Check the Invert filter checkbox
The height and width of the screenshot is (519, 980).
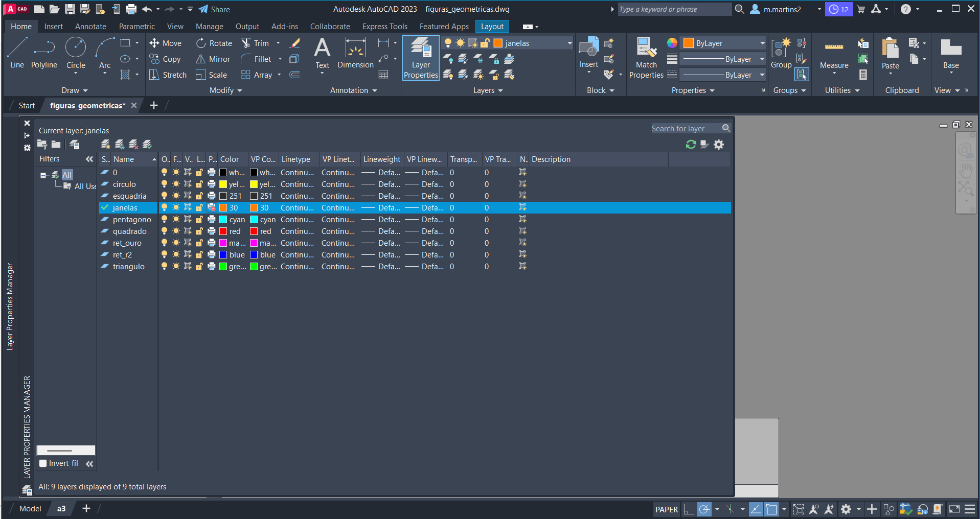[x=43, y=463]
